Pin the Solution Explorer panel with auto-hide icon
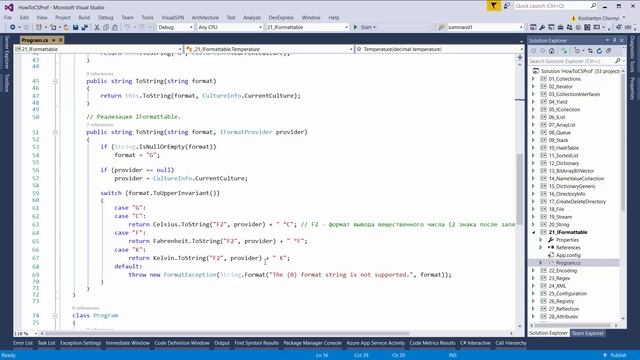Viewport: 640px width, 360px height. (x=614, y=40)
